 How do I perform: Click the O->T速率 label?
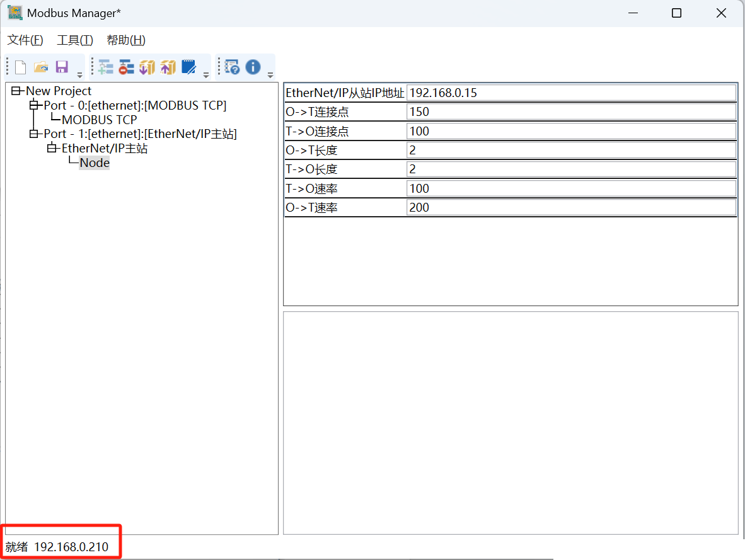pos(311,208)
